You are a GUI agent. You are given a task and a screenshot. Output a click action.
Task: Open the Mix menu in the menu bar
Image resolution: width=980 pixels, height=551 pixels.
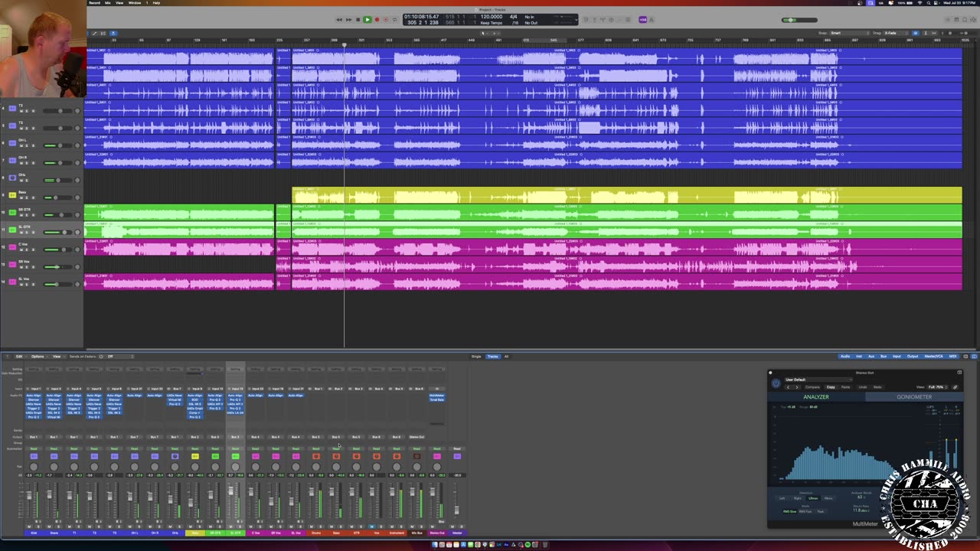(107, 2)
